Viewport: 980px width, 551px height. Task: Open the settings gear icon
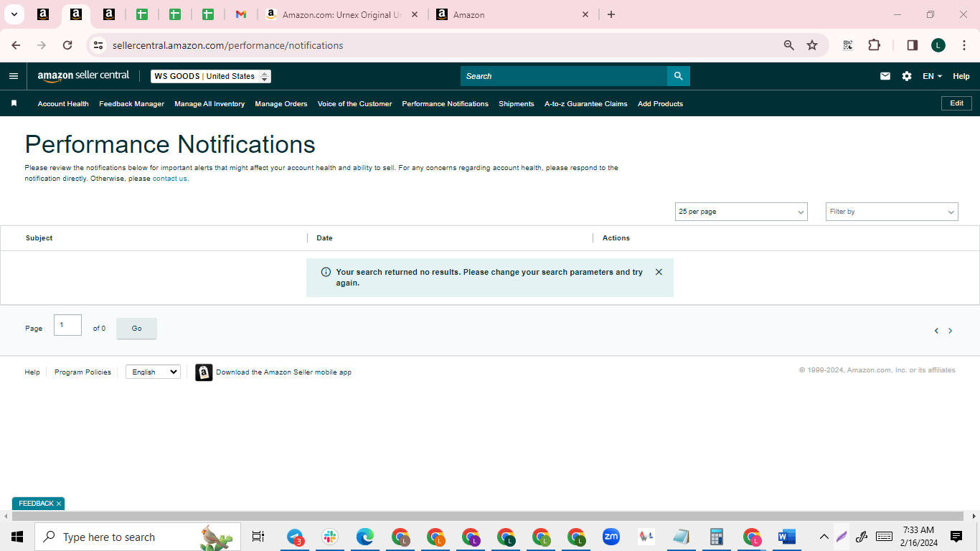click(x=907, y=76)
